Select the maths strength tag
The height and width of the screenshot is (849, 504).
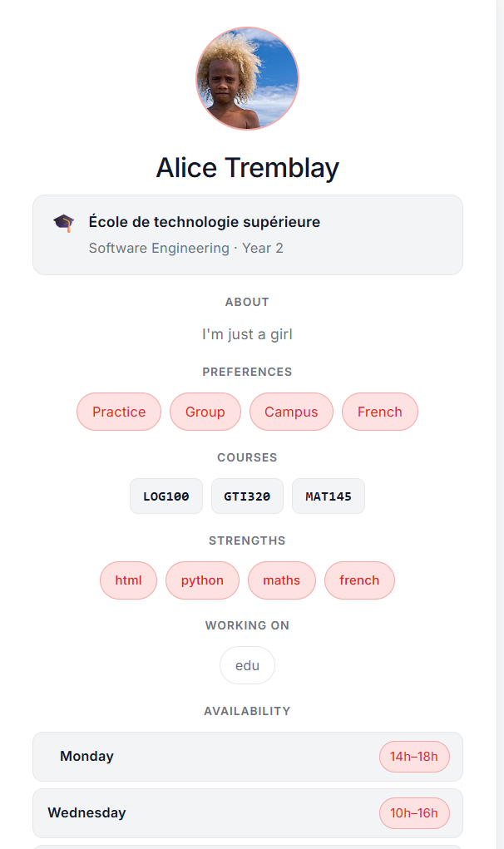(281, 580)
